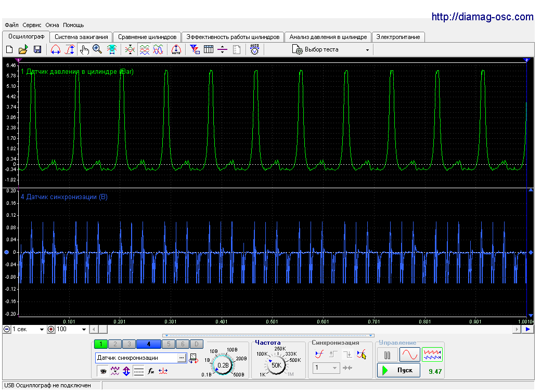Open the filter funnel icon in toolbar
The height and width of the screenshot is (392, 541).
[195, 49]
